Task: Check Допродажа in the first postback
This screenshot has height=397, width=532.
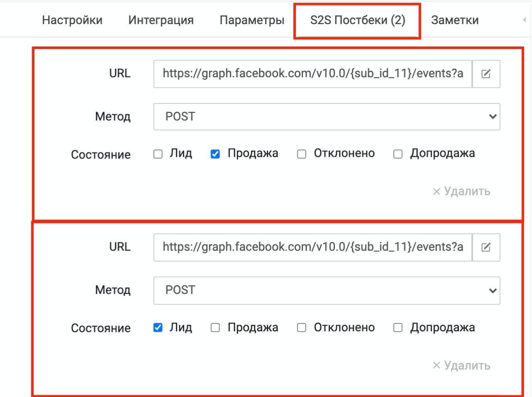Action: (398, 154)
